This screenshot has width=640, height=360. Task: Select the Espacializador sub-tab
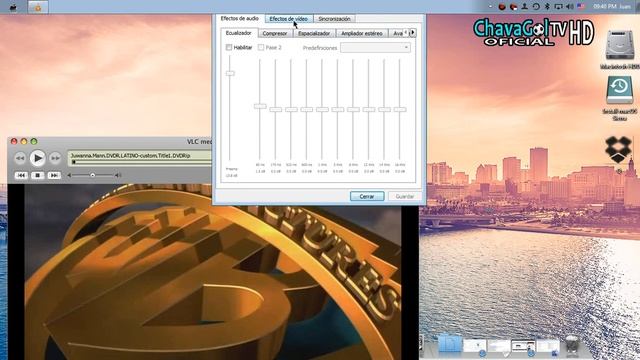(x=314, y=33)
